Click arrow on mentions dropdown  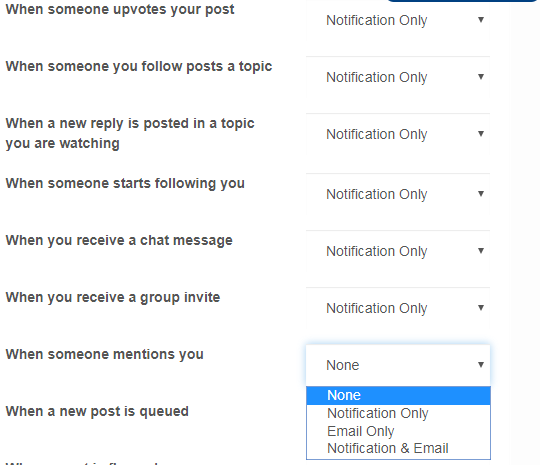click(481, 364)
